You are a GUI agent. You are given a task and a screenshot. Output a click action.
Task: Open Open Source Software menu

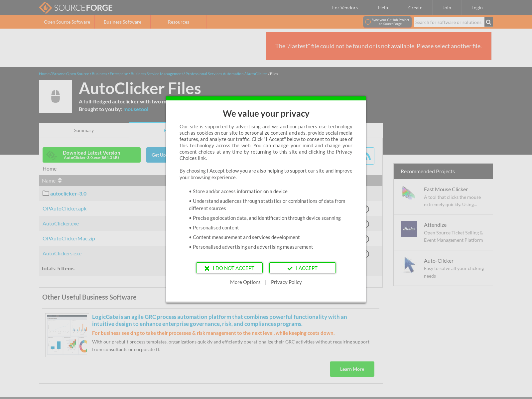(67, 22)
